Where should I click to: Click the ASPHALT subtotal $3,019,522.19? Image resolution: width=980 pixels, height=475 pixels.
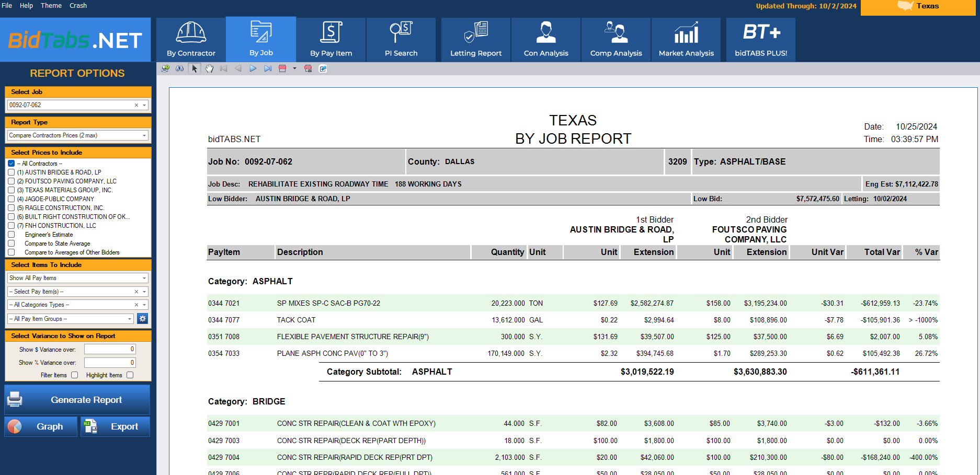coord(647,372)
